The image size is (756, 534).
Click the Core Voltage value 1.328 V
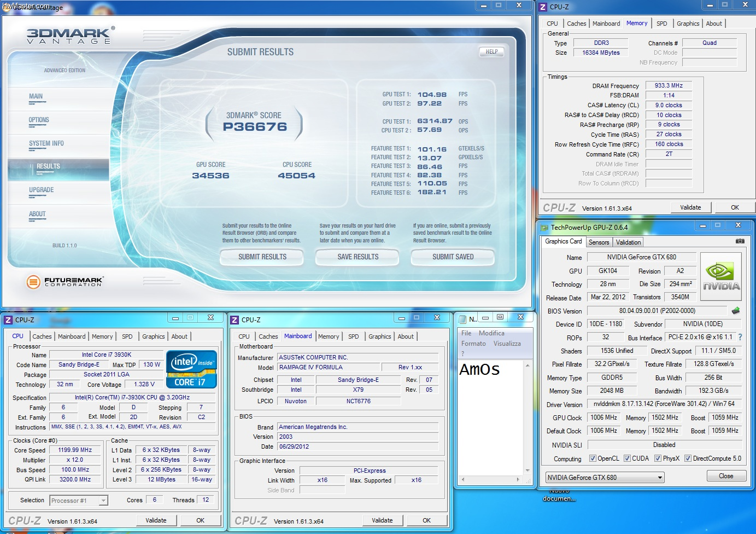[x=144, y=384]
